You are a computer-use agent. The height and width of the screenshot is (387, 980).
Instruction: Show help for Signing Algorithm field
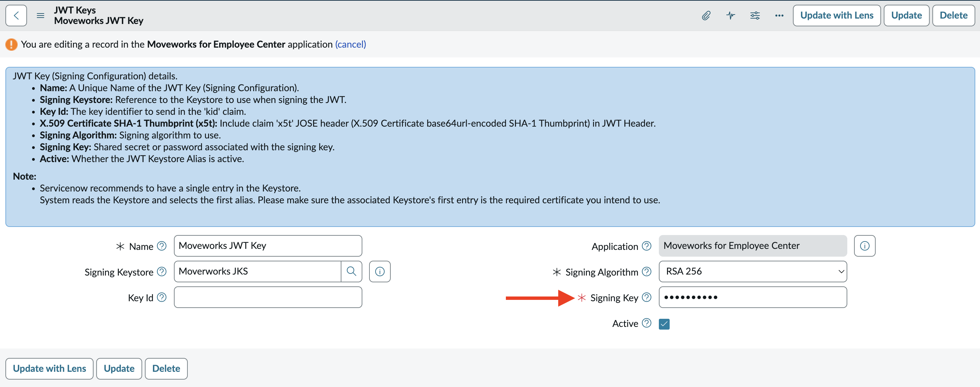pyautogui.click(x=647, y=272)
